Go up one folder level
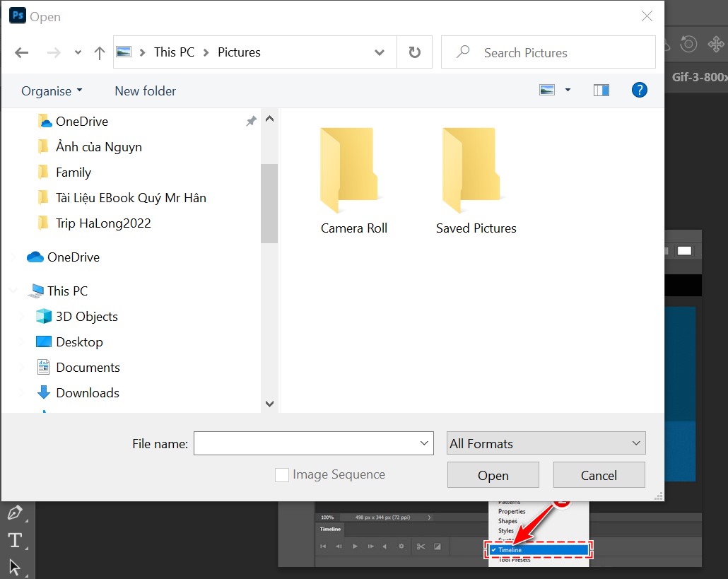The width and height of the screenshot is (728, 579). tap(100, 52)
